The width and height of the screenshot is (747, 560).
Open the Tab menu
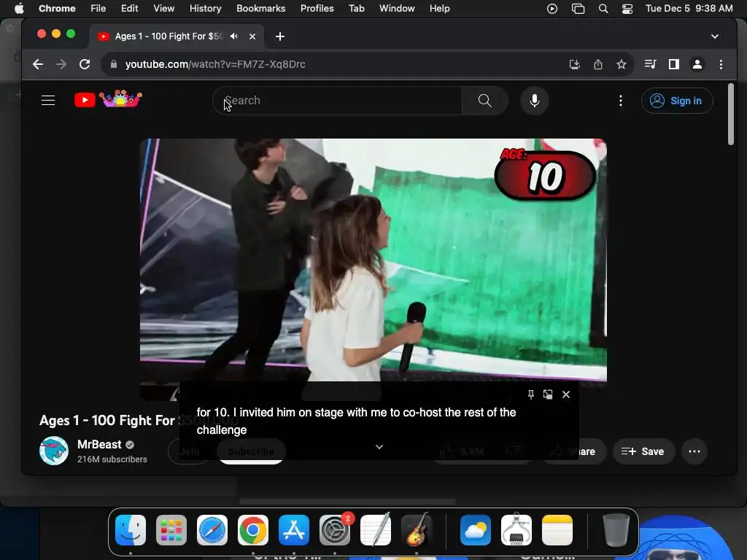356,9
